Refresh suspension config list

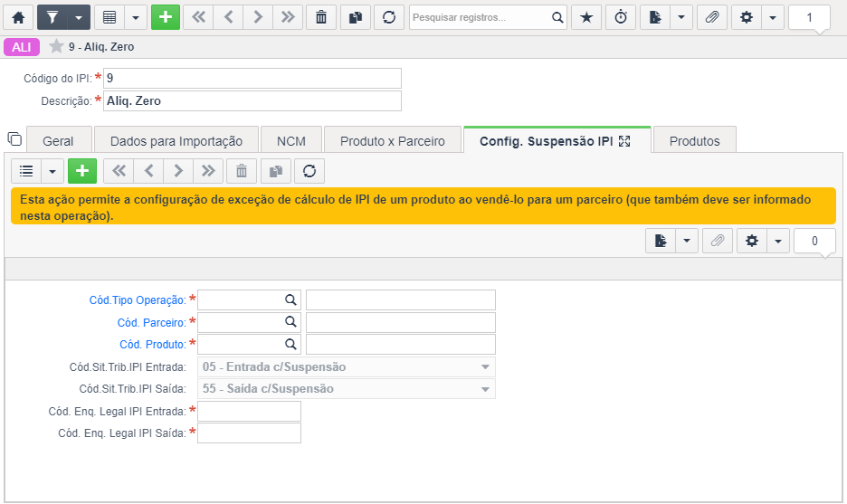click(x=309, y=171)
